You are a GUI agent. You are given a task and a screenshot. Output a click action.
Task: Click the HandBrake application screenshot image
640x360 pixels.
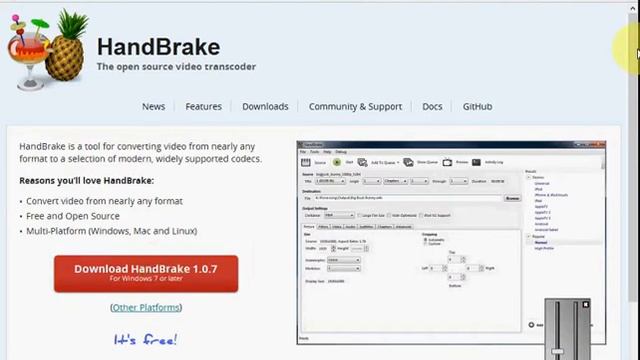pos(451,242)
